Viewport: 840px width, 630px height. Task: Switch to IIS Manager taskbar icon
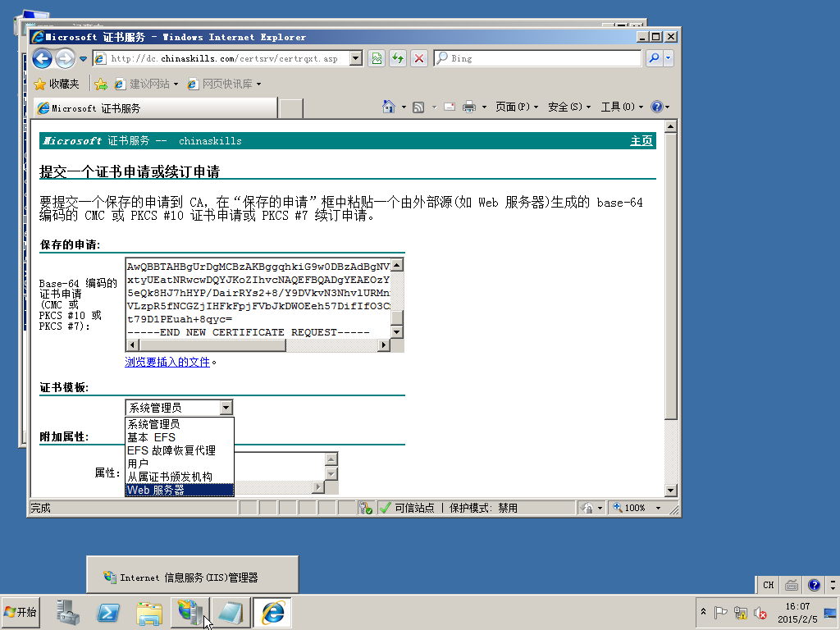[190, 612]
